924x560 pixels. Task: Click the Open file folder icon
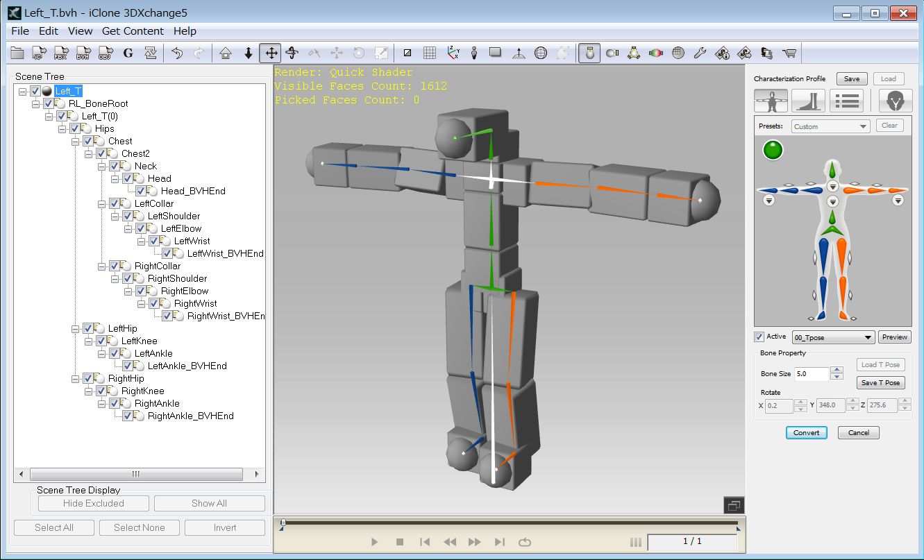[17, 53]
